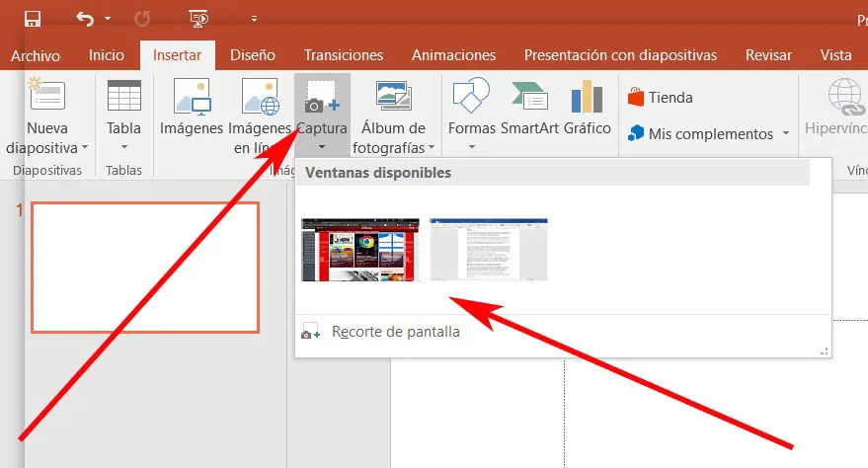Start slideshow from beginning quick-access icon
The image size is (868, 468).
point(198,19)
